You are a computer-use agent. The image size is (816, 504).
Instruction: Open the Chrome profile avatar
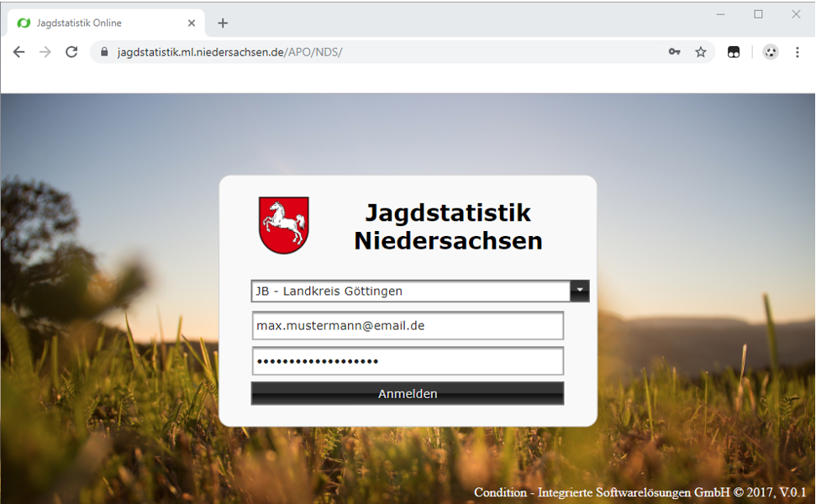coord(770,52)
